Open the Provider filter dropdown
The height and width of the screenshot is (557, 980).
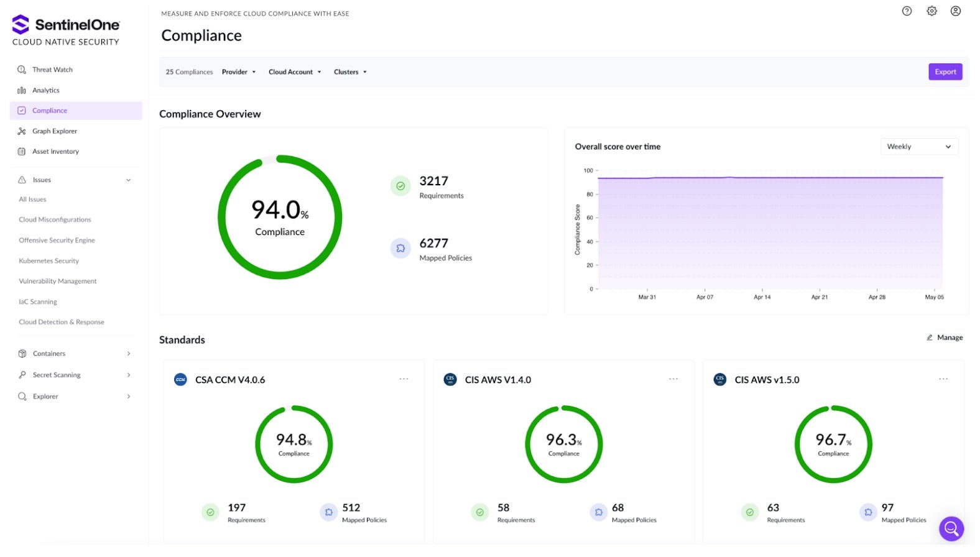click(239, 72)
